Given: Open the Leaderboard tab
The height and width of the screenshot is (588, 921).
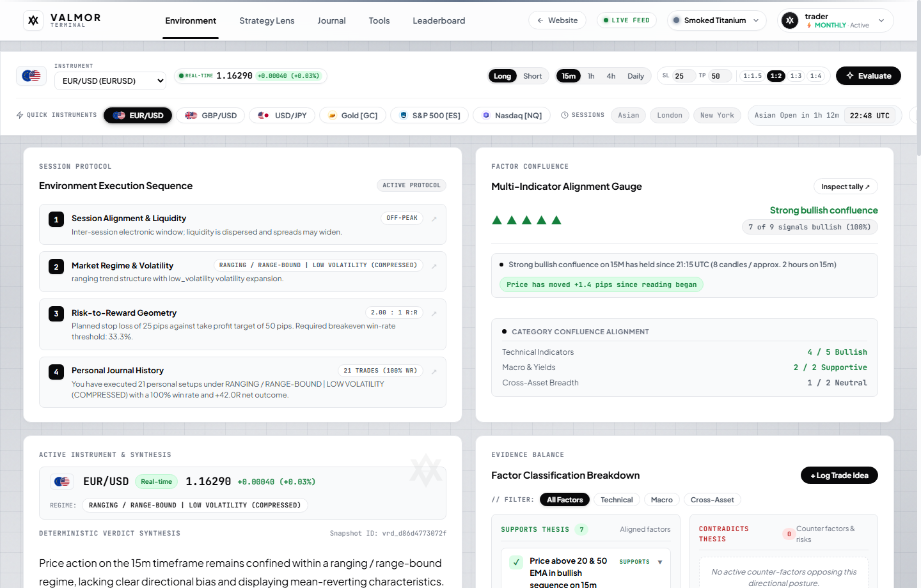Looking at the screenshot, I should [439, 20].
